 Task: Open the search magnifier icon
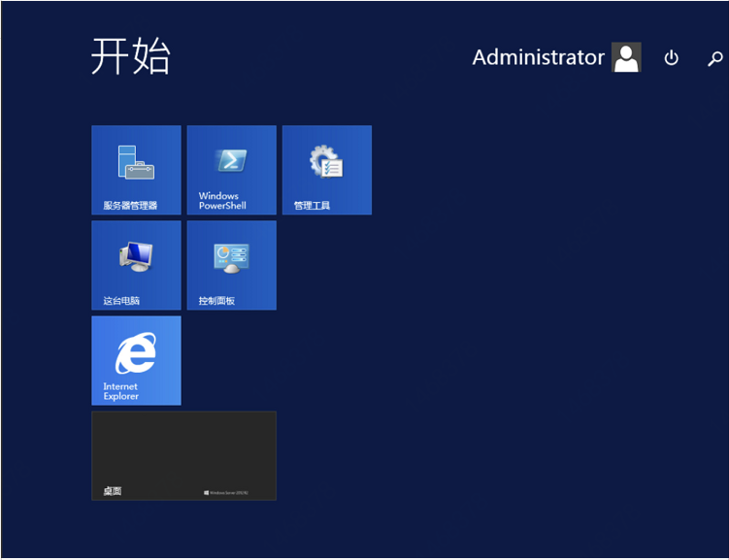tap(715, 58)
